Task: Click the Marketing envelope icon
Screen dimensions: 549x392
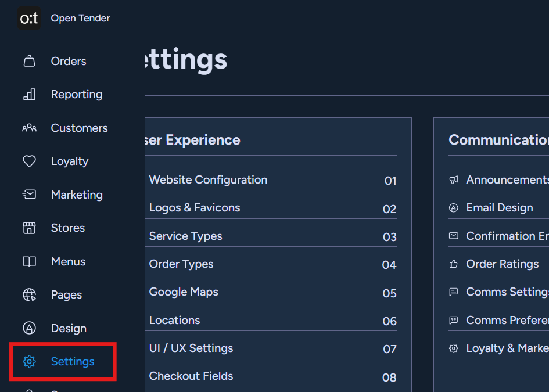Action: [29, 194]
